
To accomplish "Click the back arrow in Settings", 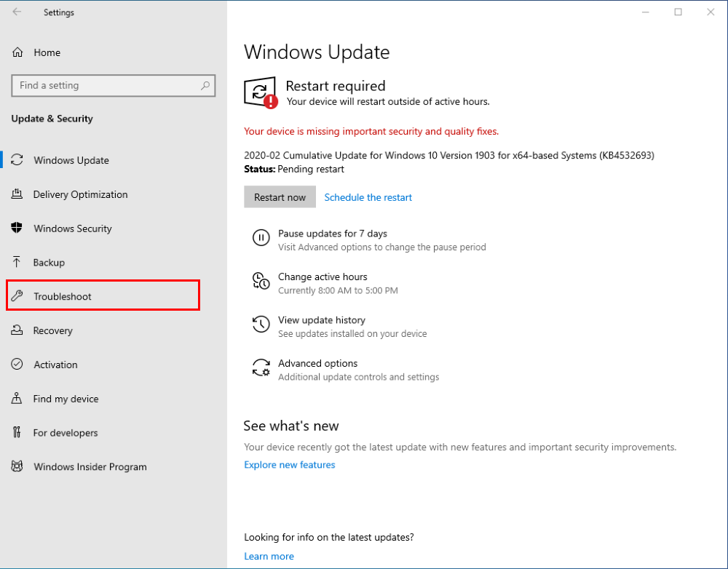I will [17, 12].
